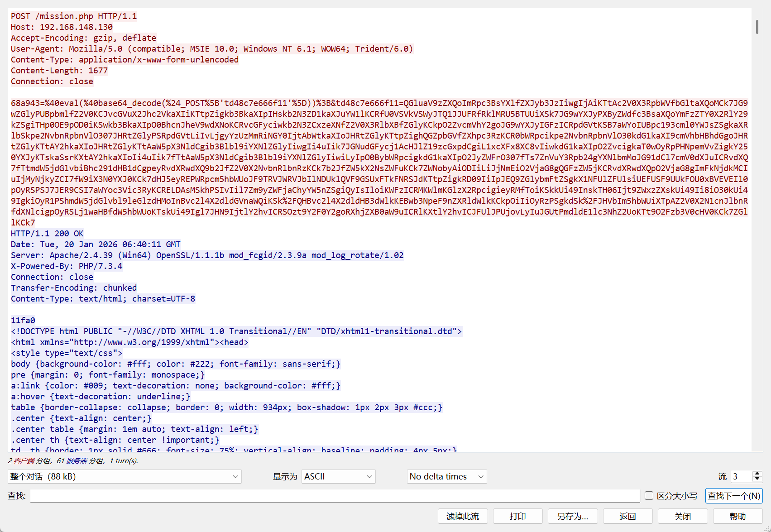Open the 整个对话 (88 kB) dropdown
The image size is (771, 532).
(x=125, y=476)
